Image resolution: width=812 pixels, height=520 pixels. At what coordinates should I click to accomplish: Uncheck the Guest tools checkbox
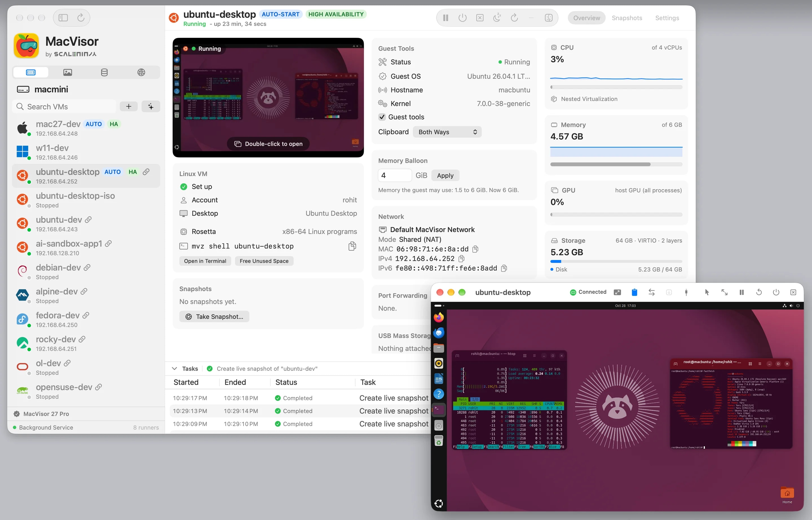pyautogui.click(x=382, y=117)
